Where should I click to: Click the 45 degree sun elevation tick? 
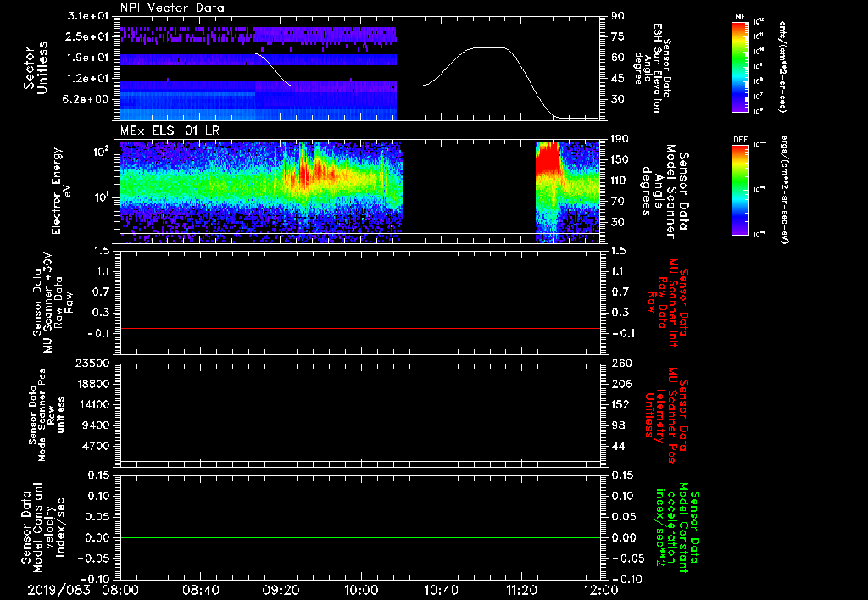tap(618, 79)
